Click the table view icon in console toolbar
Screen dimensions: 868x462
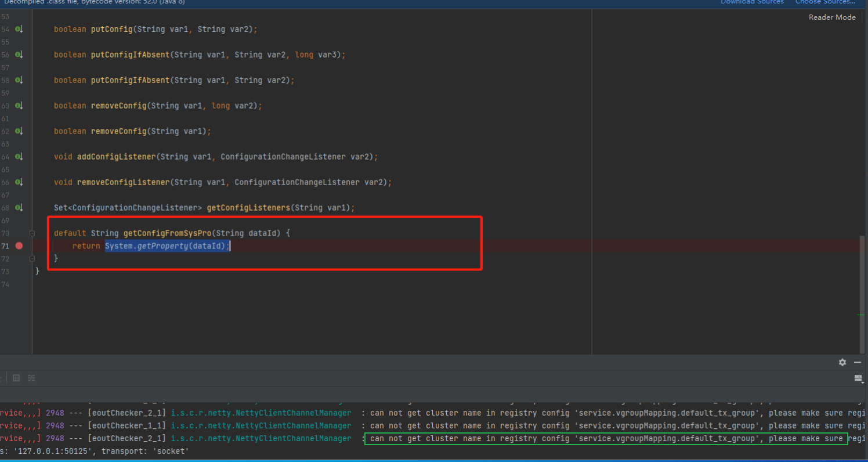point(16,378)
